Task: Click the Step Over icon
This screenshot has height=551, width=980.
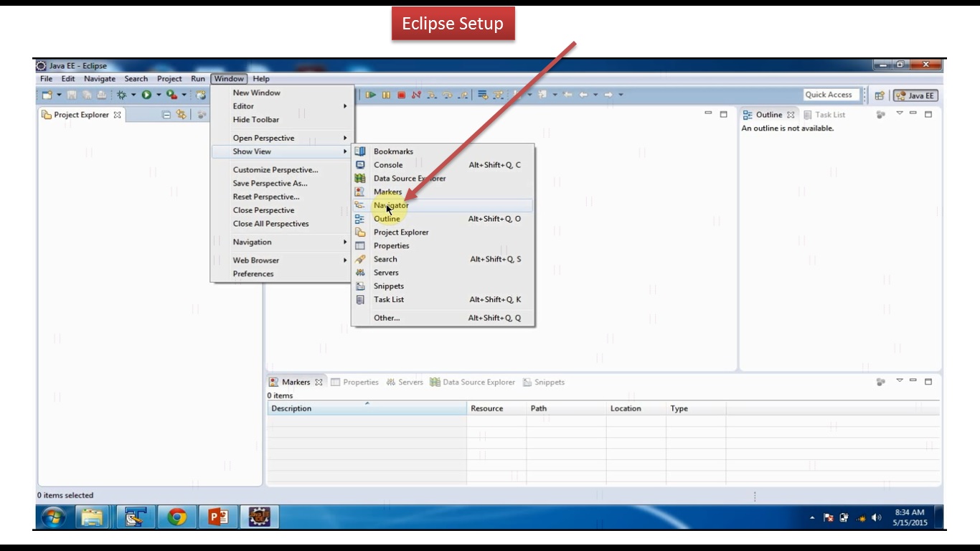Action: 448,95
